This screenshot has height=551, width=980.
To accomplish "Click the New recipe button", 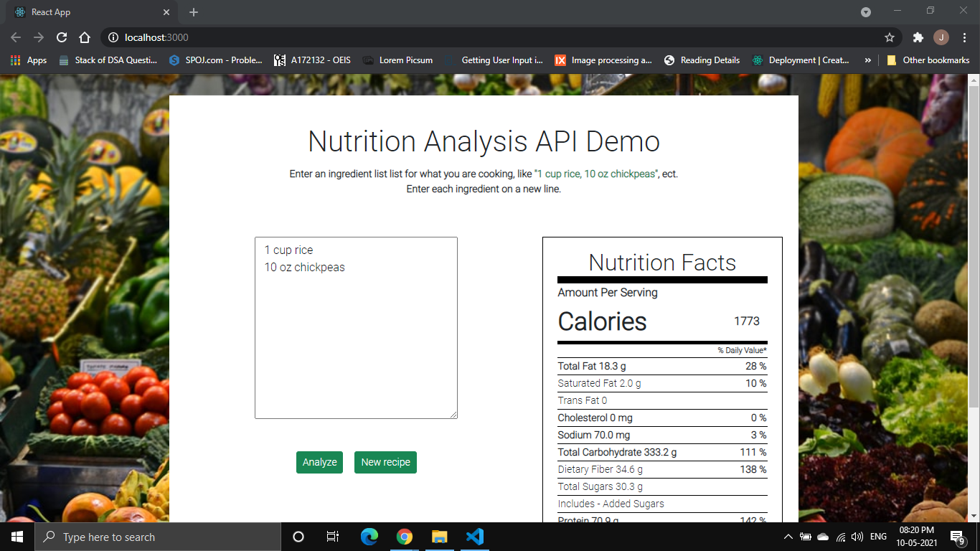I will (385, 462).
